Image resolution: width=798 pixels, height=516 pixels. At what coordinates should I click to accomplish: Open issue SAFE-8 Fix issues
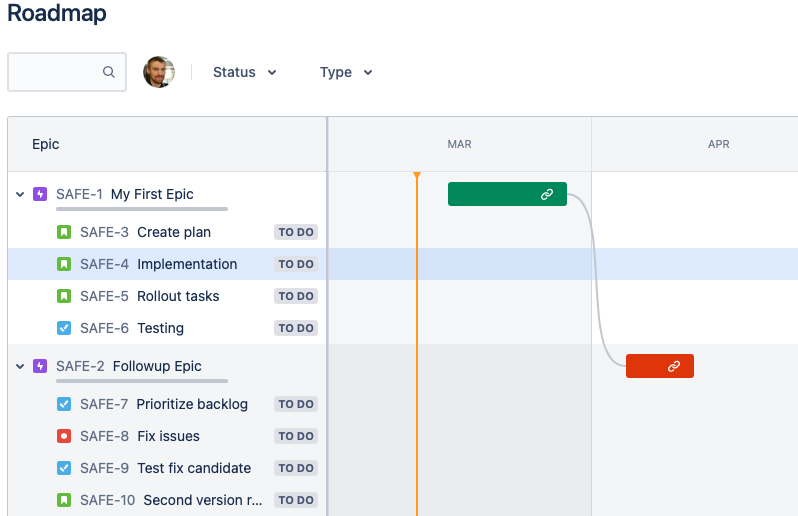click(139, 436)
